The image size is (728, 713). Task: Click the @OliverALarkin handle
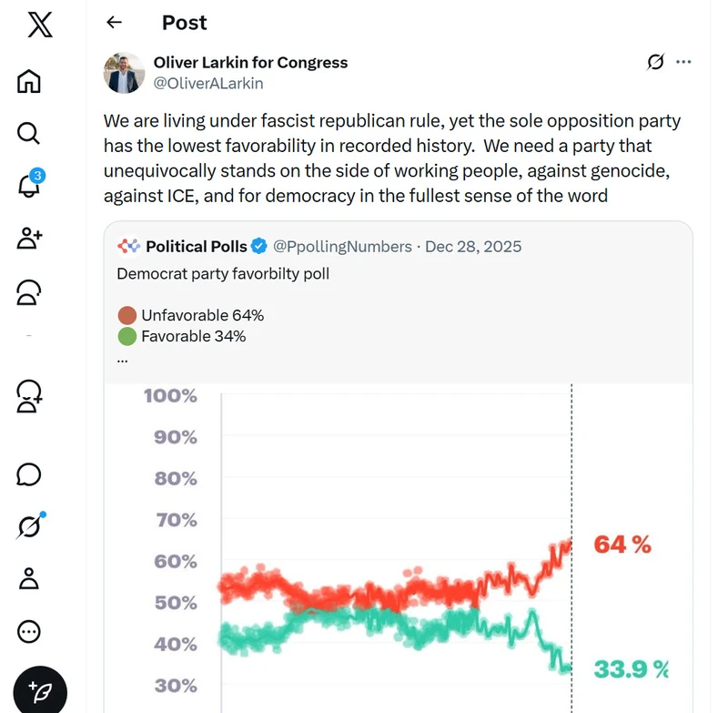click(x=208, y=84)
